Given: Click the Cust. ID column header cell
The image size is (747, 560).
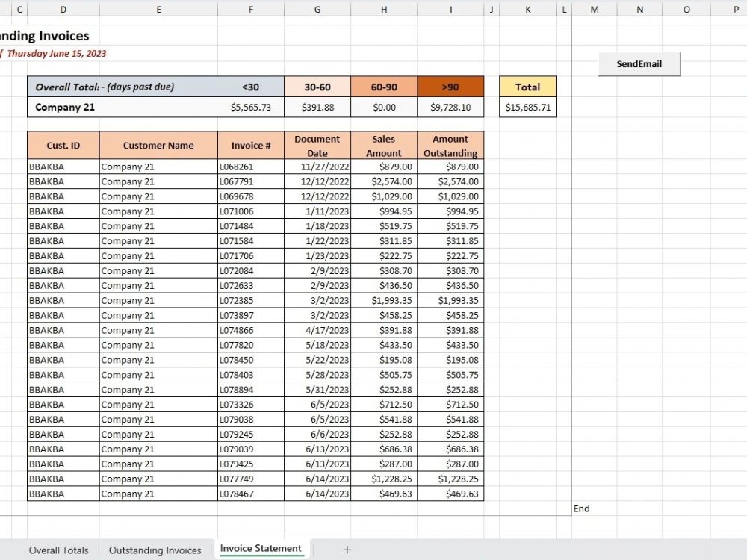Looking at the screenshot, I should 63,146.
